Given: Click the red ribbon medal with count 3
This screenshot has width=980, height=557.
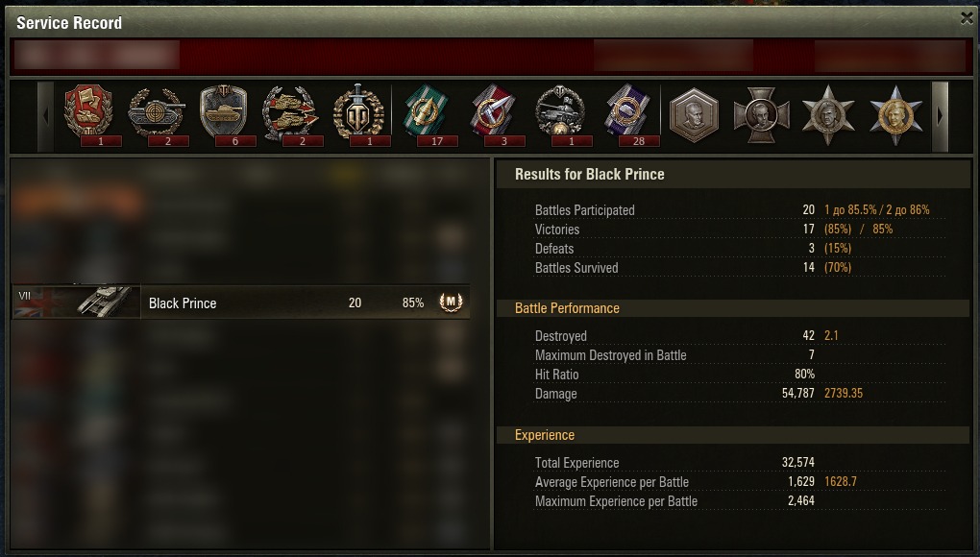Looking at the screenshot, I should tap(493, 114).
